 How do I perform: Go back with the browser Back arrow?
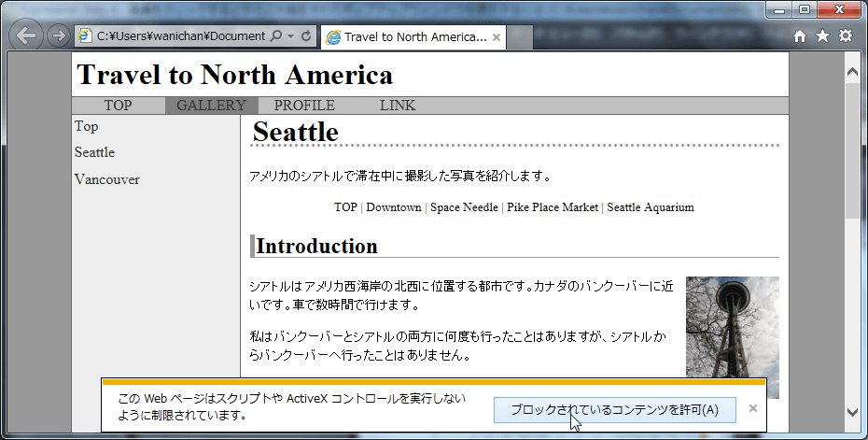coord(26,36)
